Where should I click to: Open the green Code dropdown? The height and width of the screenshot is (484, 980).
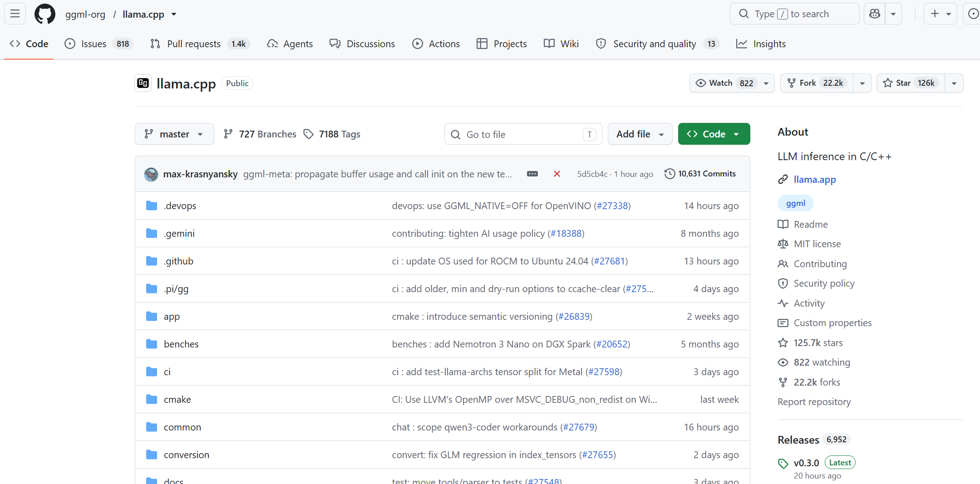(714, 134)
